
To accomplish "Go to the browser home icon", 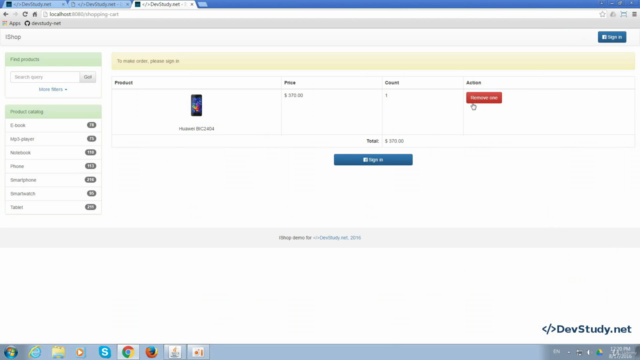I will (x=35, y=14).
